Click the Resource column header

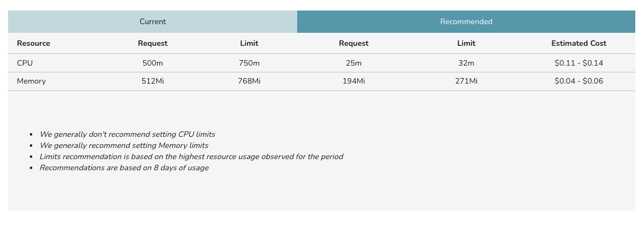click(x=34, y=43)
